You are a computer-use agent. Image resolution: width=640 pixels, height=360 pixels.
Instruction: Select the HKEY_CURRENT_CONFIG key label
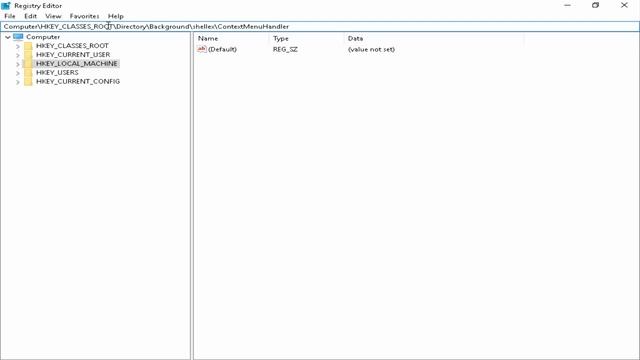(x=78, y=82)
